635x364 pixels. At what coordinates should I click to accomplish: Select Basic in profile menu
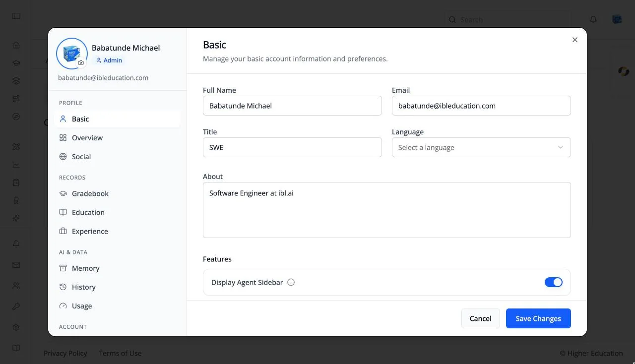coord(118,119)
